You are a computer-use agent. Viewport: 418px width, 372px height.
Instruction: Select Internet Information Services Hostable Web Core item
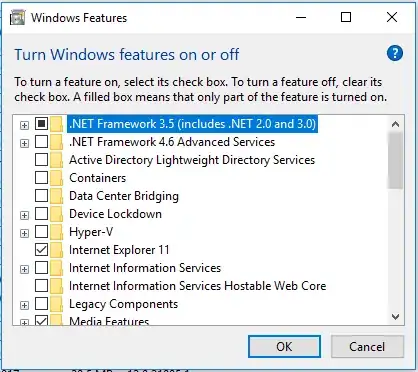click(197, 286)
